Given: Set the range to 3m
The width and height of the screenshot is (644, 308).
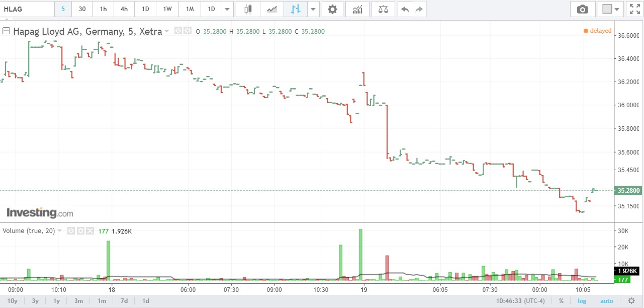Looking at the screenshot, I should 78,301.
